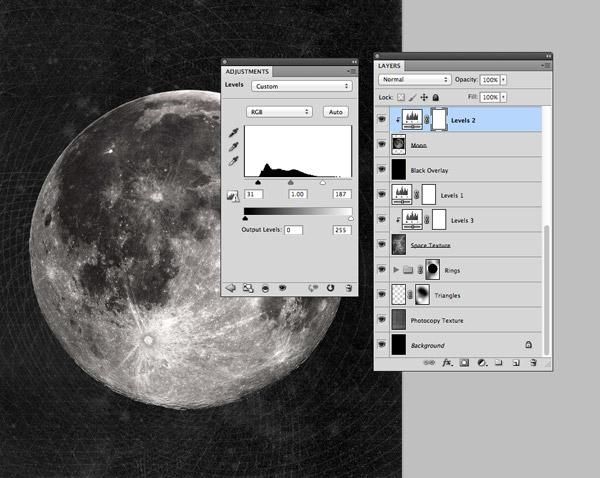
Task: Click lock position icon
Action: point(424,97)
